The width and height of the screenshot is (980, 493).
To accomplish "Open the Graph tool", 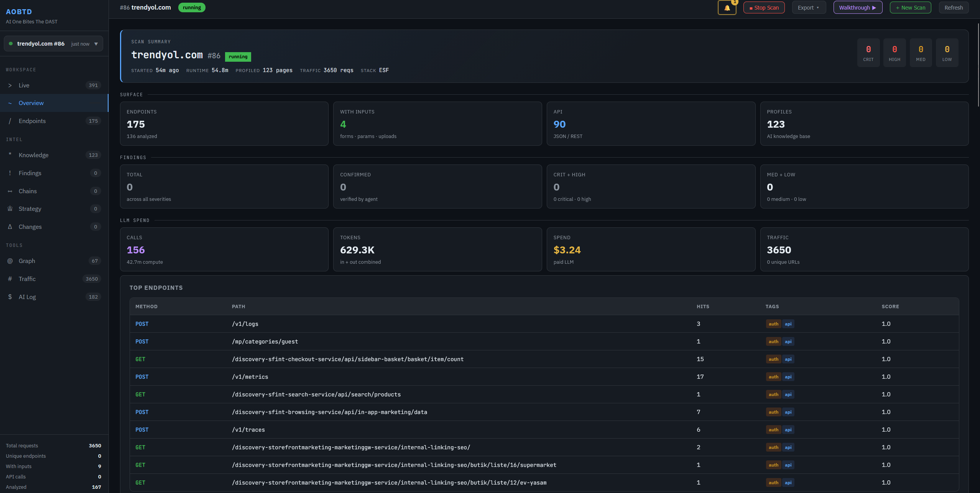I will coord(54,261).
